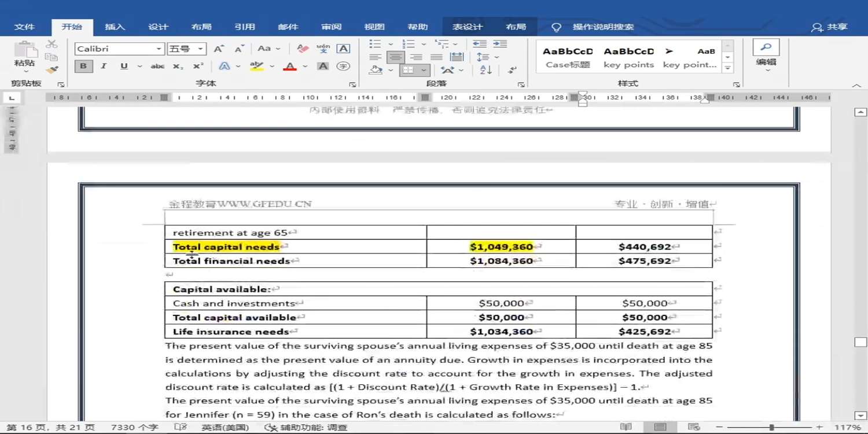The image size is (868, 434).
Task: Apply character shading icon
Action: pos(323,67)
